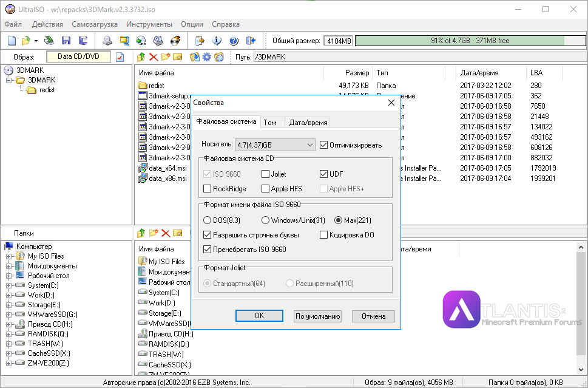Toggle Пренебрегать ISO 9660 checkbox
The image size is (588, 388).
[207, 250]
